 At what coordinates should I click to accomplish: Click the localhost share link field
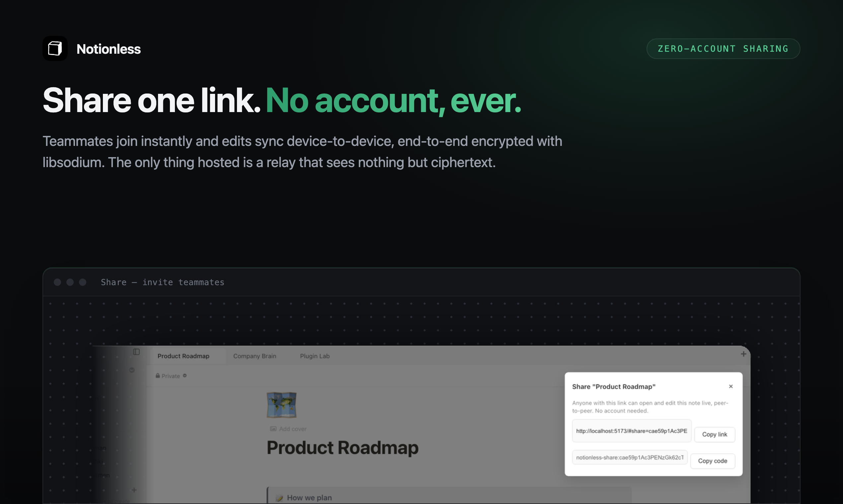click(632, 431)
